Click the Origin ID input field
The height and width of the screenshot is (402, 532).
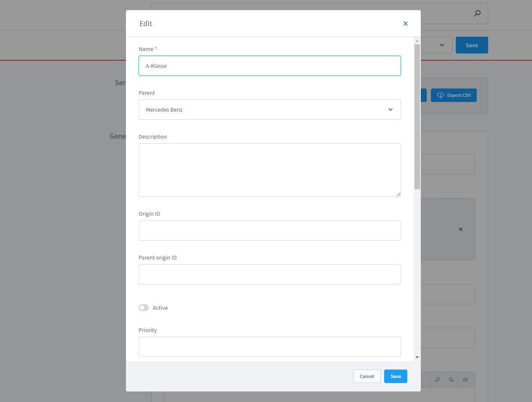click(270, 230)
